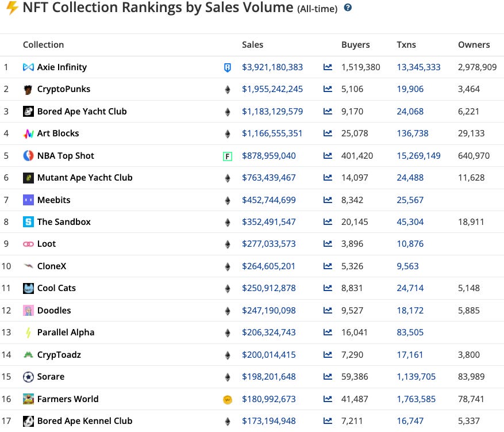Image resolution: width=504 pixels, height=432 pixels.
Task: Open the Mutant Ape Yacht Club collection
Action: [85, 178]
